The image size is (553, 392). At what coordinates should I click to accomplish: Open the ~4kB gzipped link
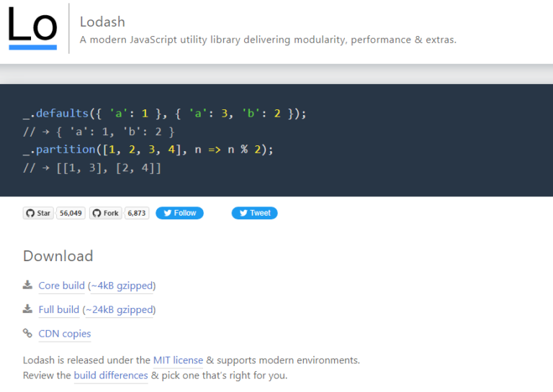click(x=122, y=286)
